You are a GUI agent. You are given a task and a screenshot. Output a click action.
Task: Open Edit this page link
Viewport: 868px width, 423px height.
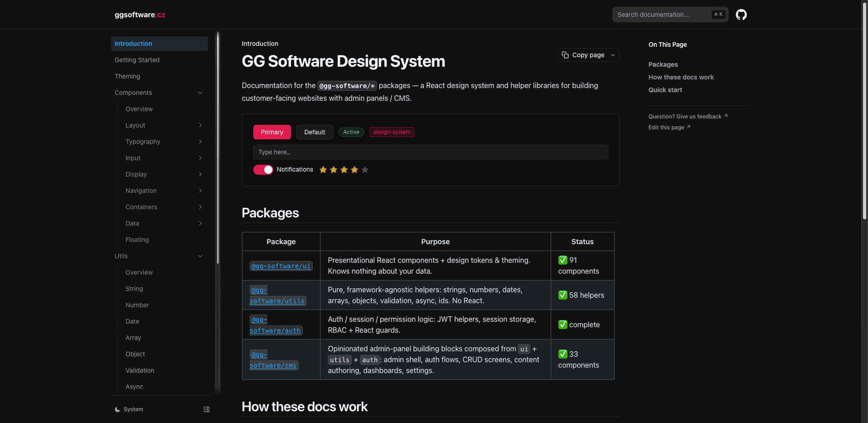(669, 128)
